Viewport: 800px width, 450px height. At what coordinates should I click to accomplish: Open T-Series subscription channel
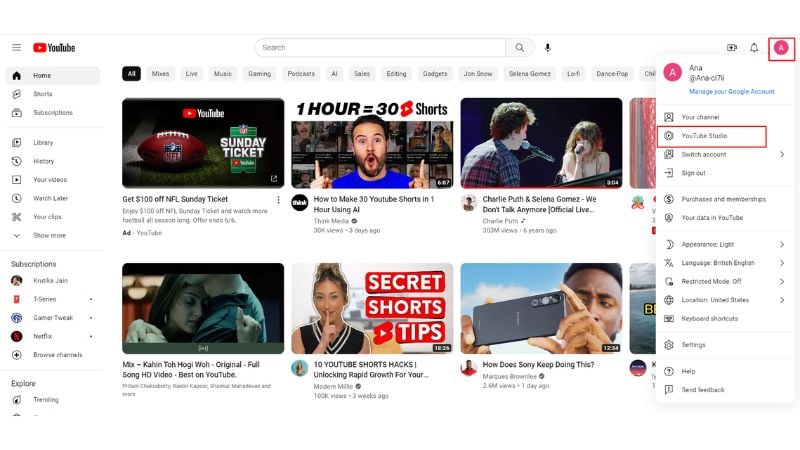click(x=53, y=299)
